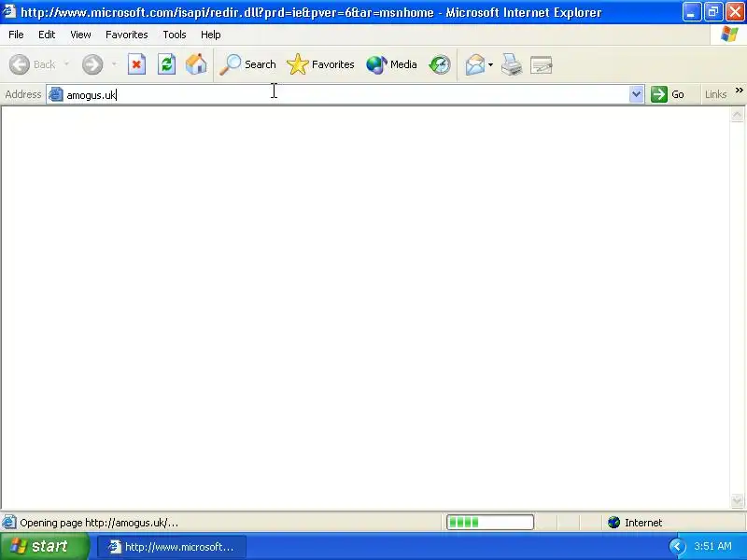Print the page with the printer icon
The width and height of the screenshot is (747, 560).
pos(512,64)
